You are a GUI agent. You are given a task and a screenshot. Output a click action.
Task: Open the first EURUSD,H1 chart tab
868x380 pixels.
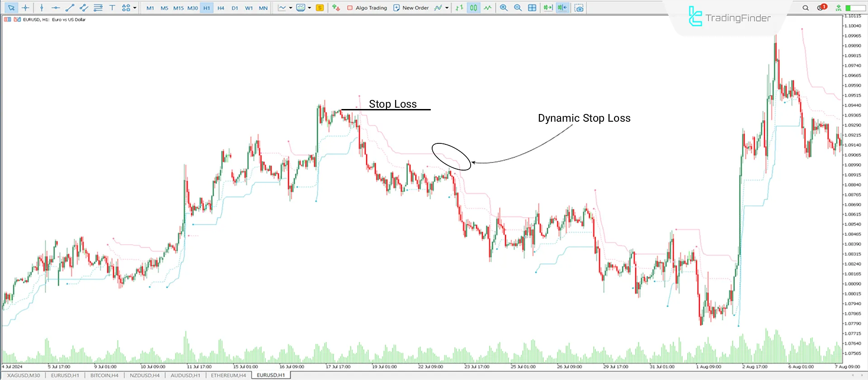pyautogui.click(x=65, y=375)
